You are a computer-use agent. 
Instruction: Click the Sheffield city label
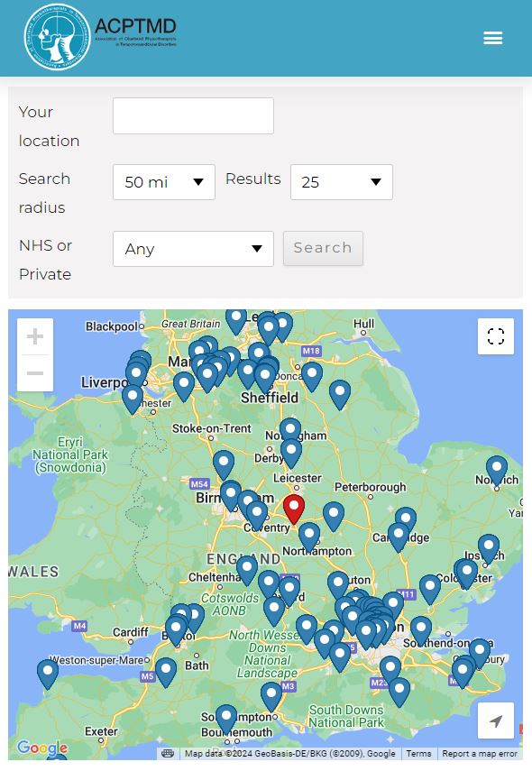[270, 398]
